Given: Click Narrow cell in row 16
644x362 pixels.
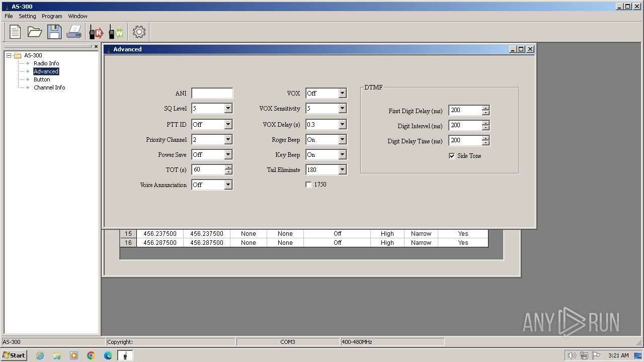Looking at the screenshot, I should tap(421, 243).
